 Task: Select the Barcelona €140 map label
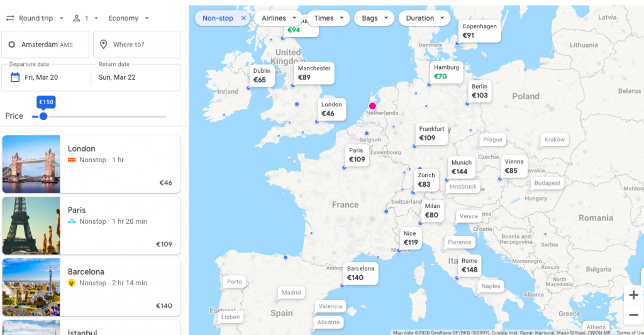(360, 273)
